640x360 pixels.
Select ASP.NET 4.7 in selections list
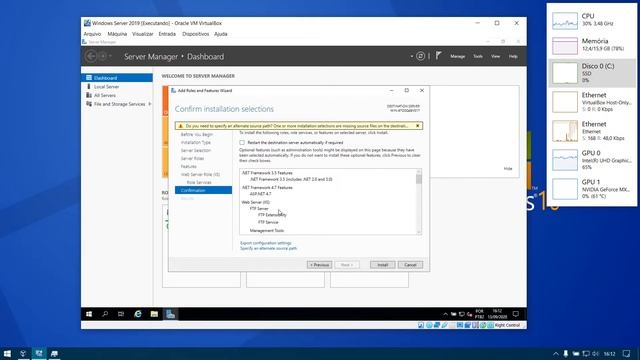[260, 194]
